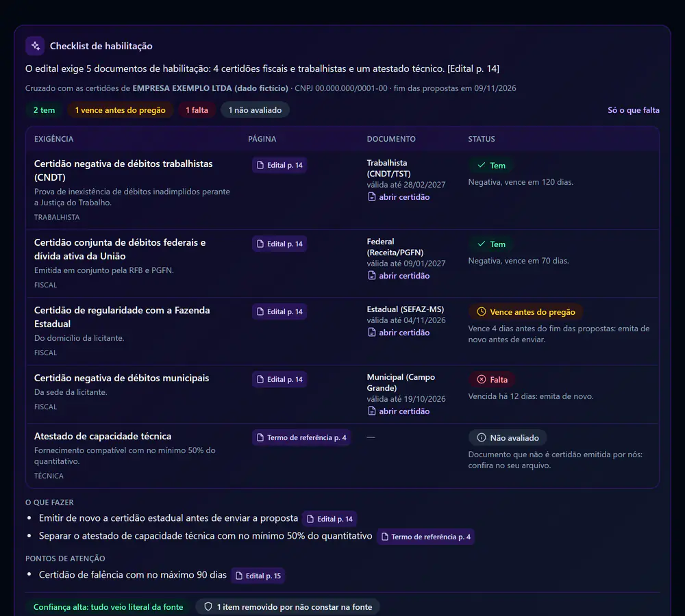Click the checkmark icon in Federal 'Tem' status
This screenshot has height=616, width=685.
pos(481,244)
